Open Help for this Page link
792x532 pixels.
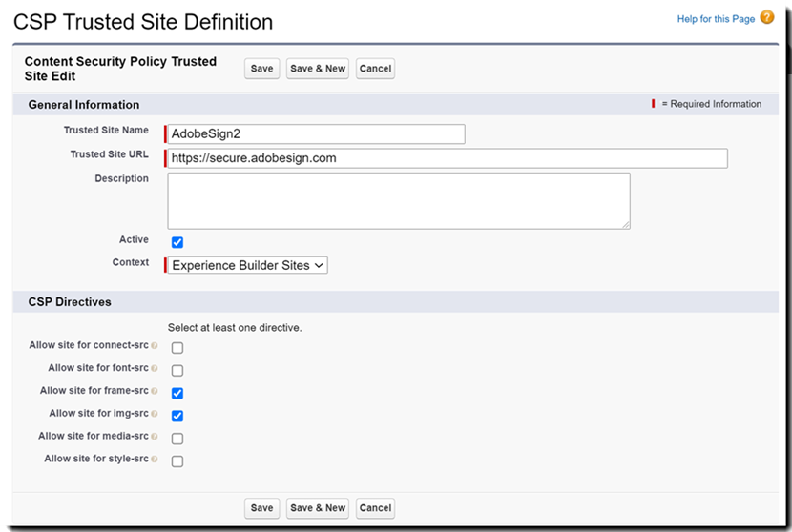point(716,19)
